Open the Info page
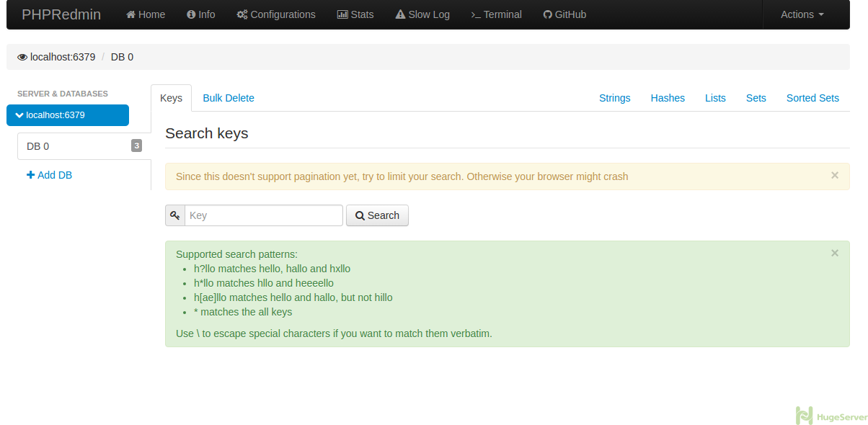Image resolution: width=868 pixels, height=425 pixels. tap(201, 14)
